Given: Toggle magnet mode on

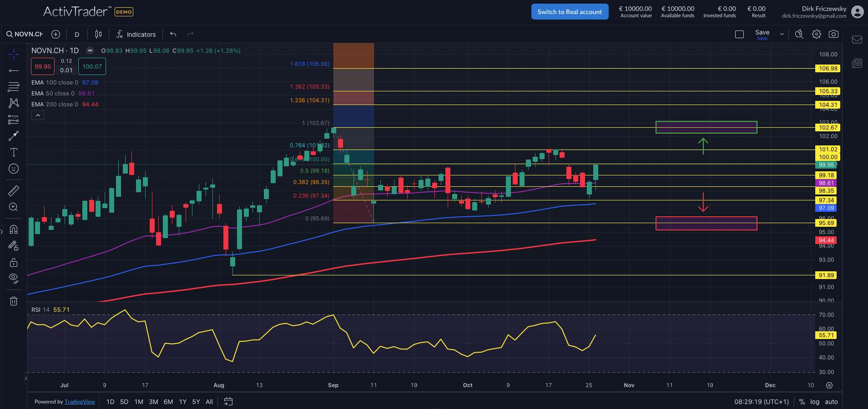Looking at the screenshot, I should pyautogui.click(x=14, y=229).
